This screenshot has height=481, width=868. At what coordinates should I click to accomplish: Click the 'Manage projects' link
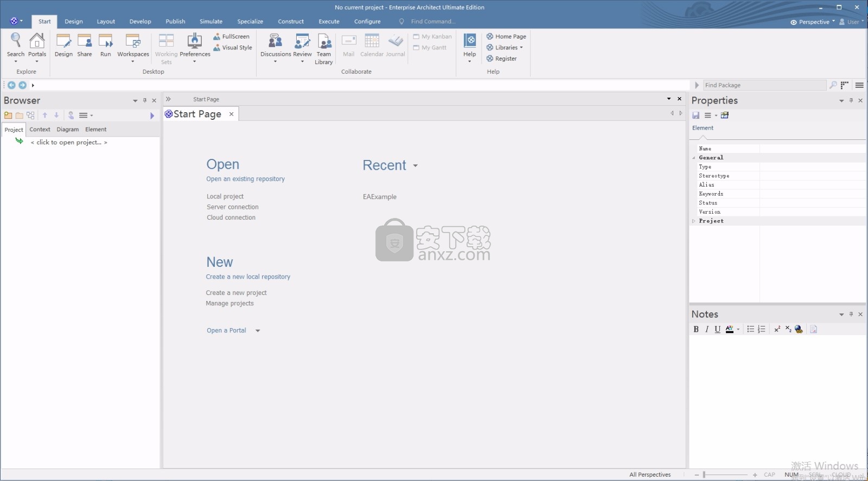[x=229, y=304]
